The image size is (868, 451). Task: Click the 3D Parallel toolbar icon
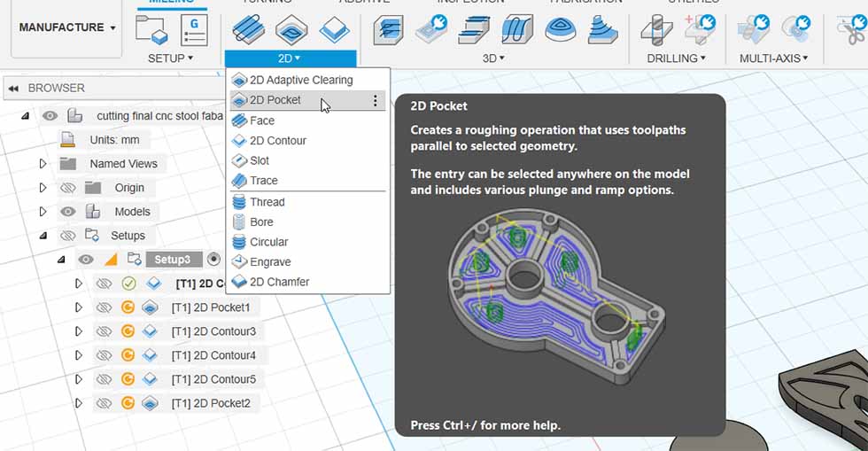coord(517,29)
